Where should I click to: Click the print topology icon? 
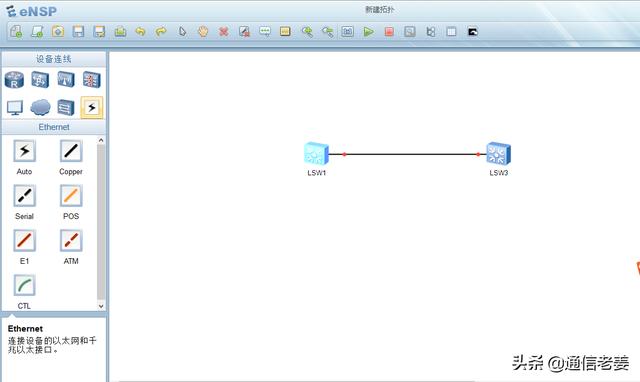(120, 31)
